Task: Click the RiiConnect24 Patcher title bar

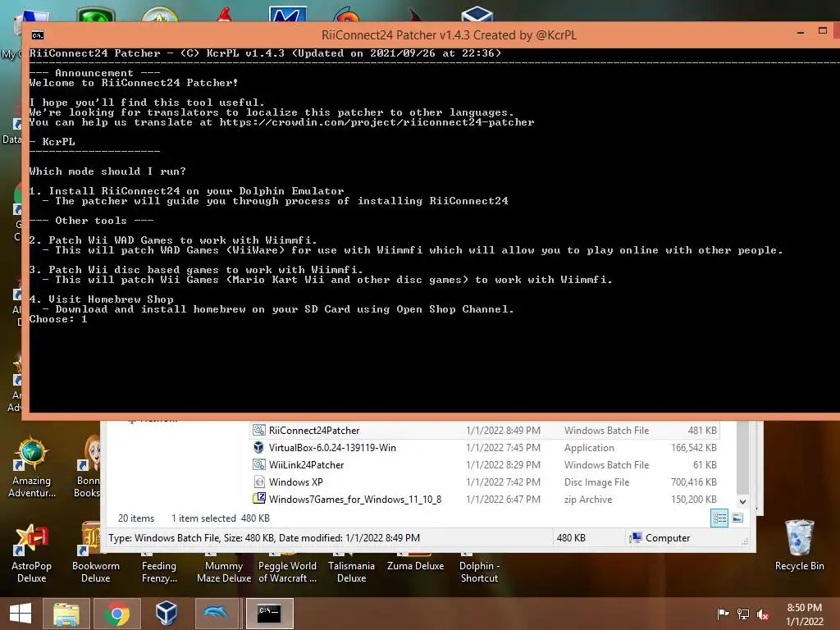Action: tap(449, 34)
